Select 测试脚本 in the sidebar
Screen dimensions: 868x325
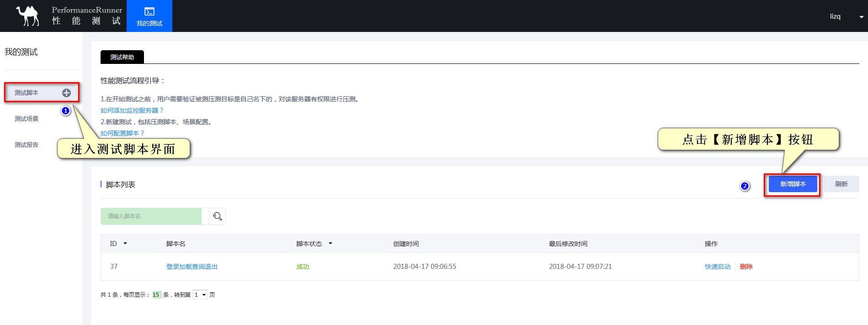[x=27, y=93]
